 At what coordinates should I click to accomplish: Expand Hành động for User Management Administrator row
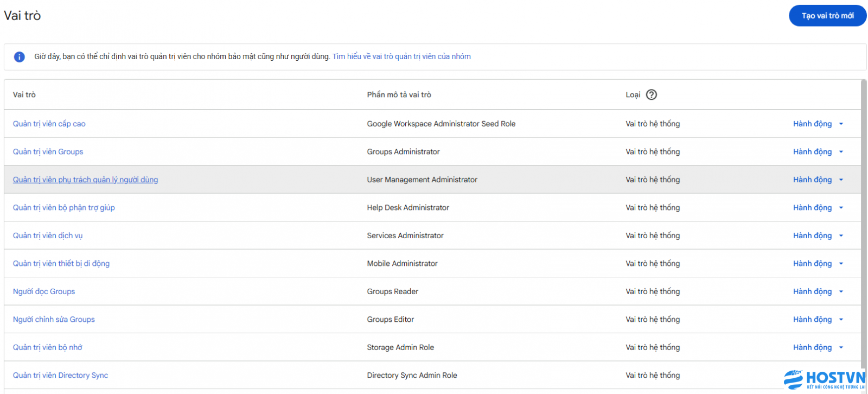tap(818, 180)
